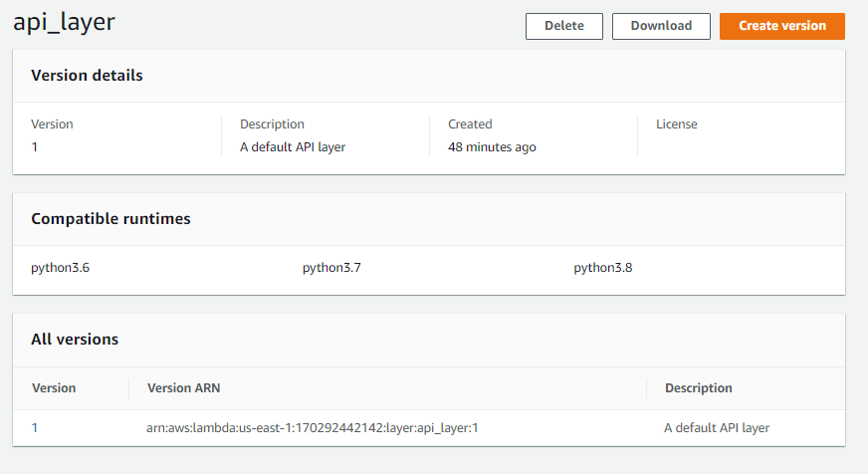Screen dimensions: 868x474
Task: Select the Version ARN text
Action: point(313,428)
